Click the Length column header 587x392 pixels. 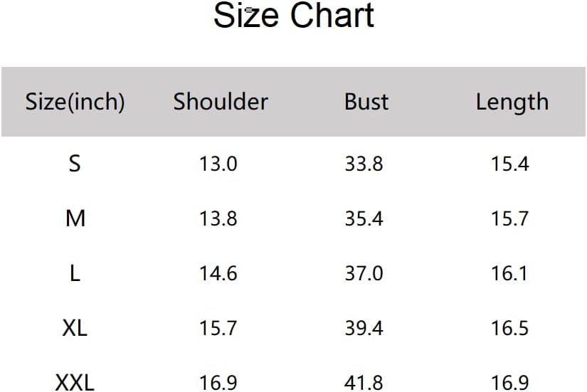pyautogui.click(x=512, y=102)
